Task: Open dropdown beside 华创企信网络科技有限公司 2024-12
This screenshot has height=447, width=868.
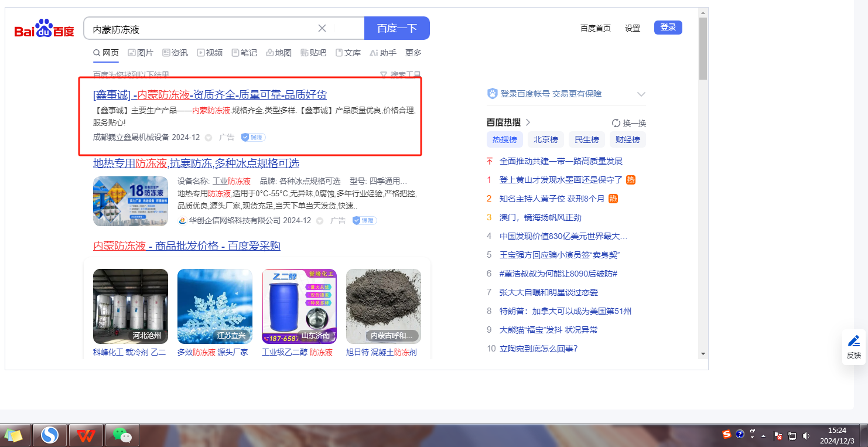Action: [320, 221]
